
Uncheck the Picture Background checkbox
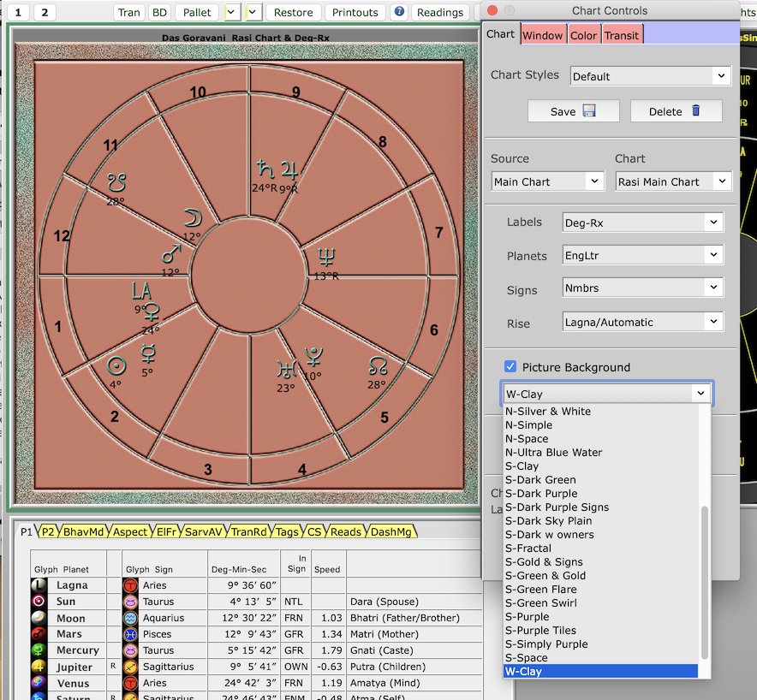tap(510, 366)
